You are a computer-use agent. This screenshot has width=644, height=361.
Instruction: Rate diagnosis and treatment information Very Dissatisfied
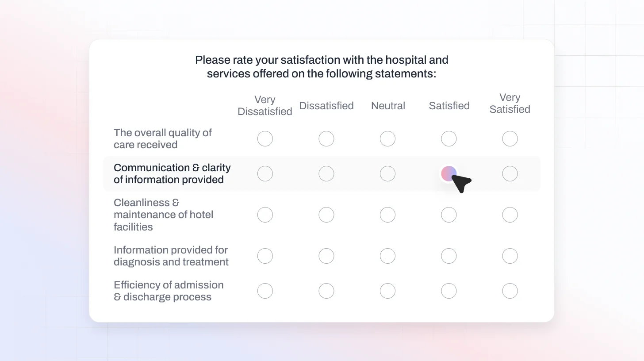coord(265,256)
